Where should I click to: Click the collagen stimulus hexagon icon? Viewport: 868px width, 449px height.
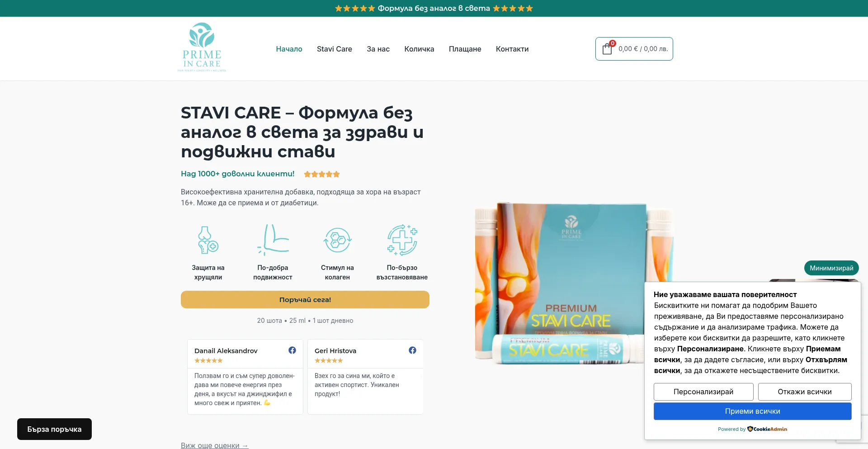[x=337, y=240]
